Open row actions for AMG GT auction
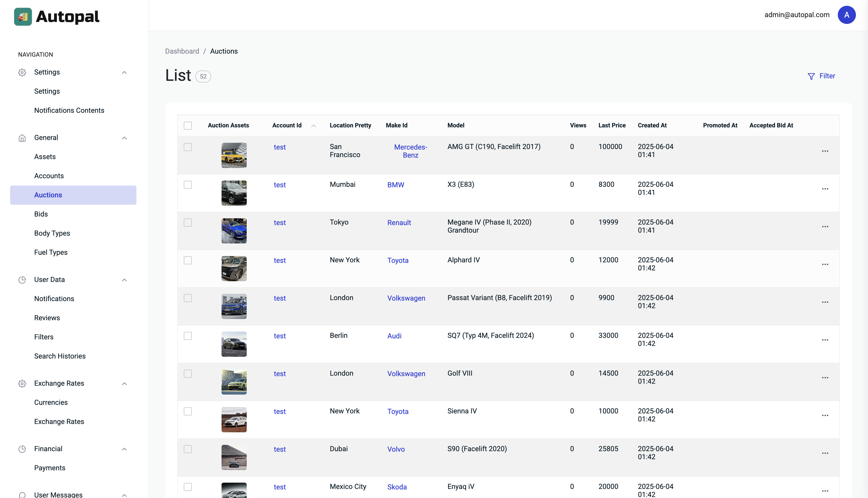The height and width of the screenshot is (498, 868). coord(825,151)
